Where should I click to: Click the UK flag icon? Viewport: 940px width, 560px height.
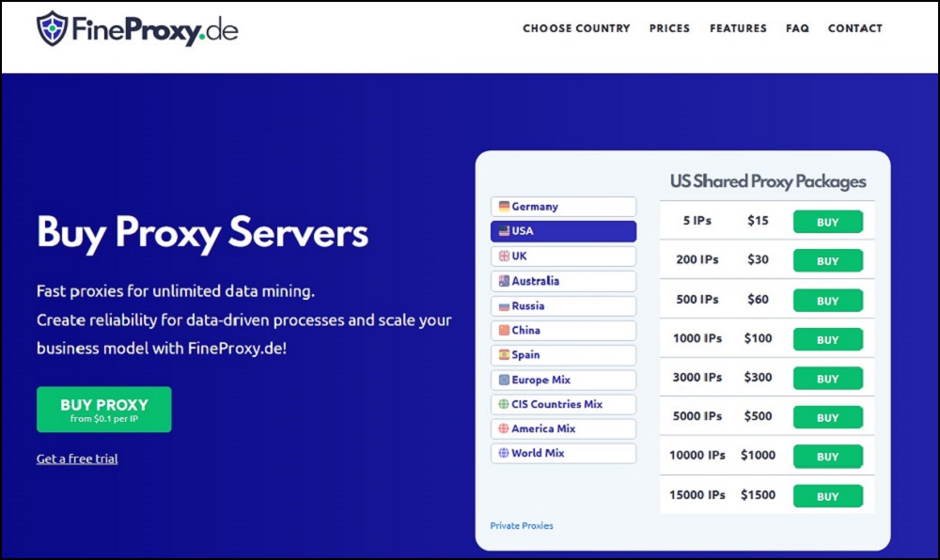point(504,256)
